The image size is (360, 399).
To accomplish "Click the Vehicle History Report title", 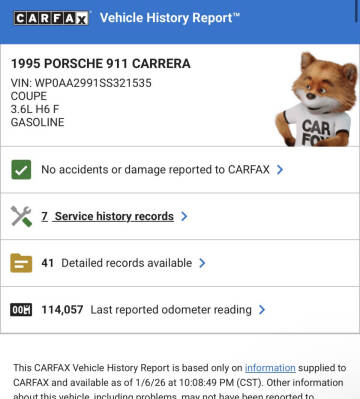I will tap(170, 18).
